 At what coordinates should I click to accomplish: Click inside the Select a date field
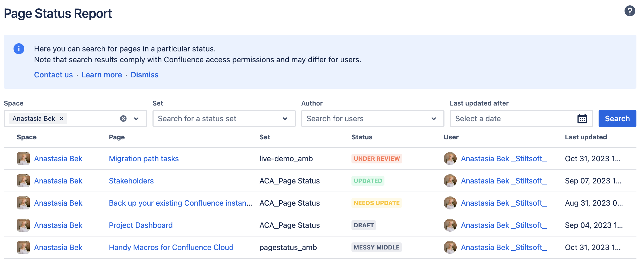[500, 119]
